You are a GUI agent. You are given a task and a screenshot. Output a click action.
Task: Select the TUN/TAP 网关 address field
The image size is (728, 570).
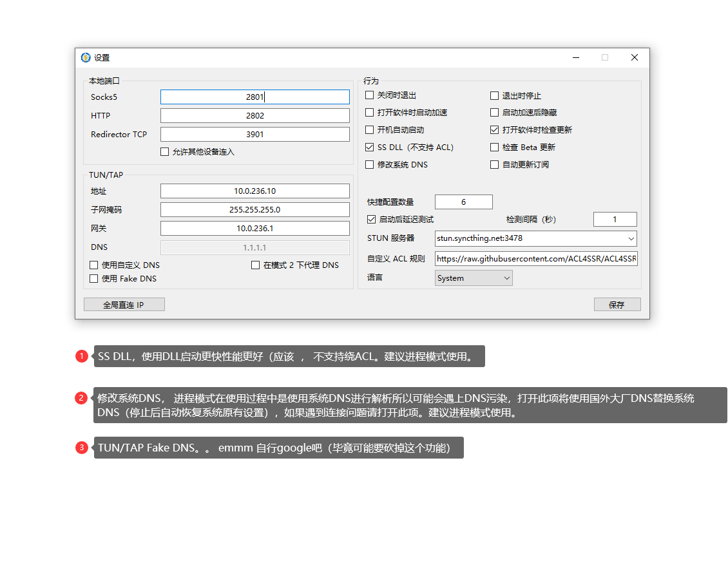coord(254,229)
